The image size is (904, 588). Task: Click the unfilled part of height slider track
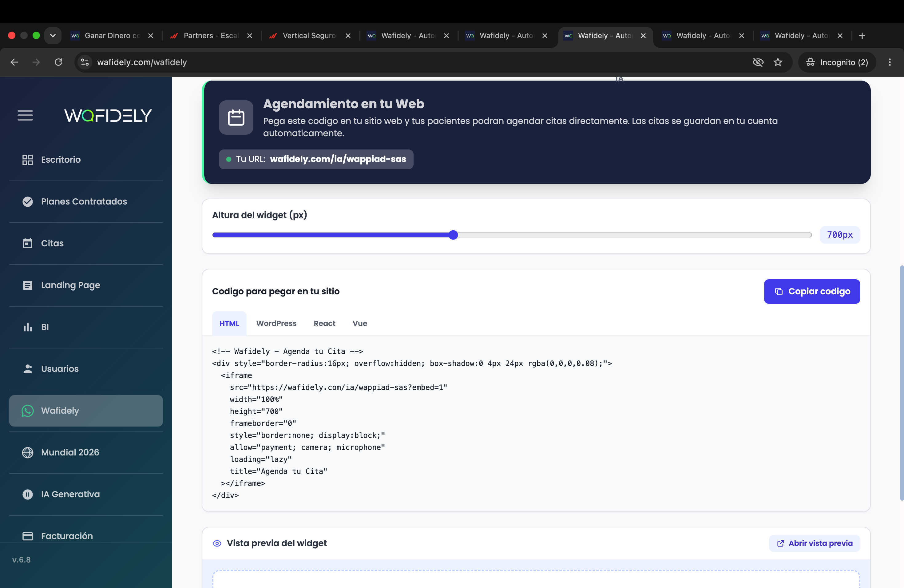tap(635, 235)
